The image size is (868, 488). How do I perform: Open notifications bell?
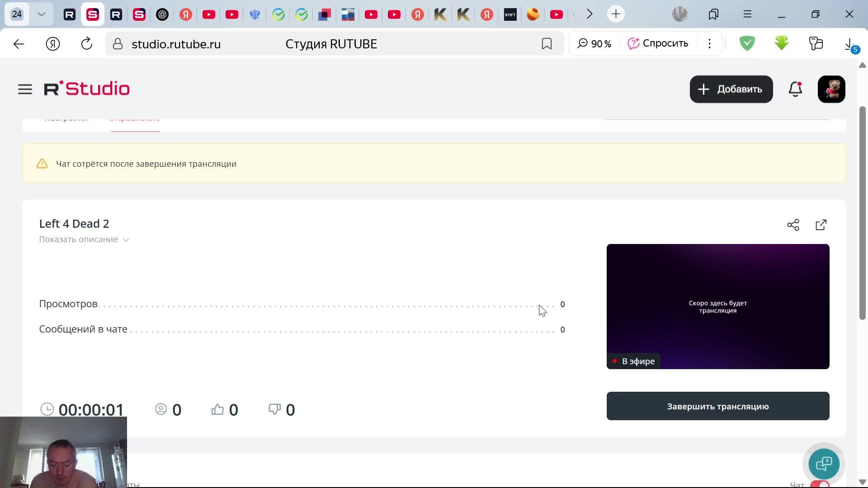[795, 89]
